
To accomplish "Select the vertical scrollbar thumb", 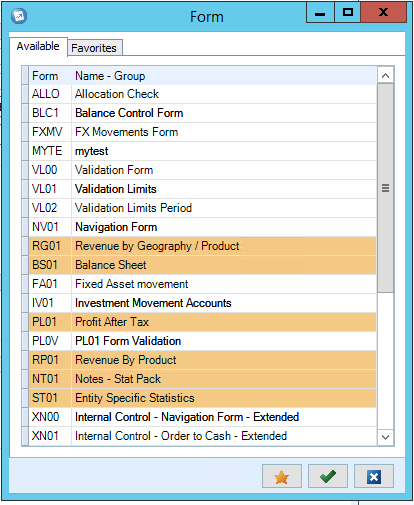I will pyautogui.click(x=385, y=188).
